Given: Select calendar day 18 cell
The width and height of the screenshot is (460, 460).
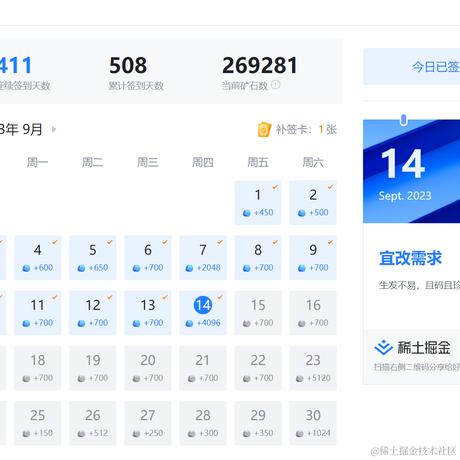Looking at the screenshot, I should coord(38,368).
